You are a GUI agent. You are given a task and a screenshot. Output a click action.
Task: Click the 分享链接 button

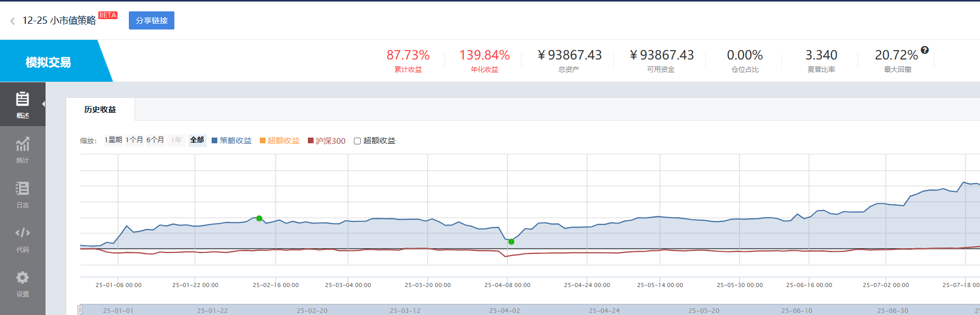pyautogui.click(x=152, y=21)
